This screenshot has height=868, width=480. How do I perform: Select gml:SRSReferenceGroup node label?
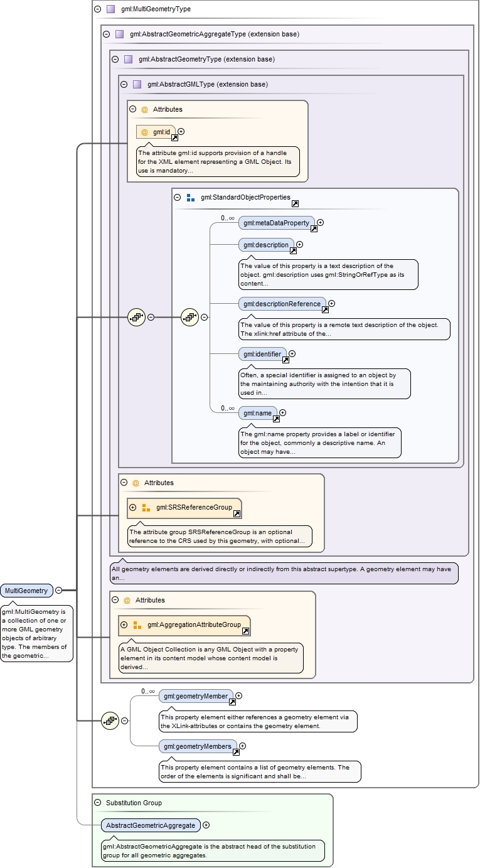coord(194,507)
